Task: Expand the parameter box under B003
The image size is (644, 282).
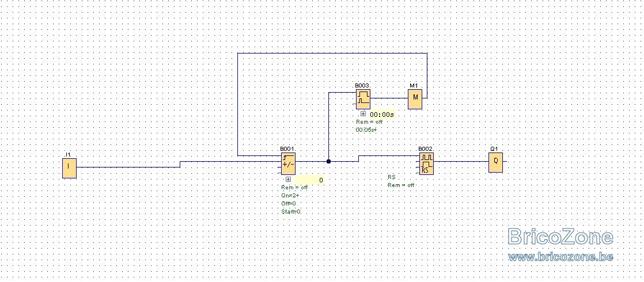Action: point(363,114)
